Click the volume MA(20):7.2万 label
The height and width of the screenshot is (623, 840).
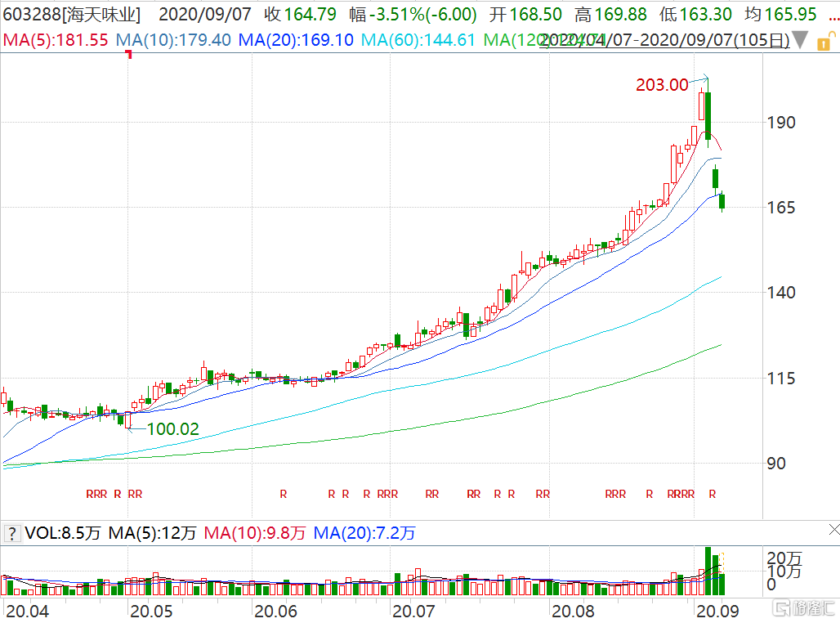point(364,533)
